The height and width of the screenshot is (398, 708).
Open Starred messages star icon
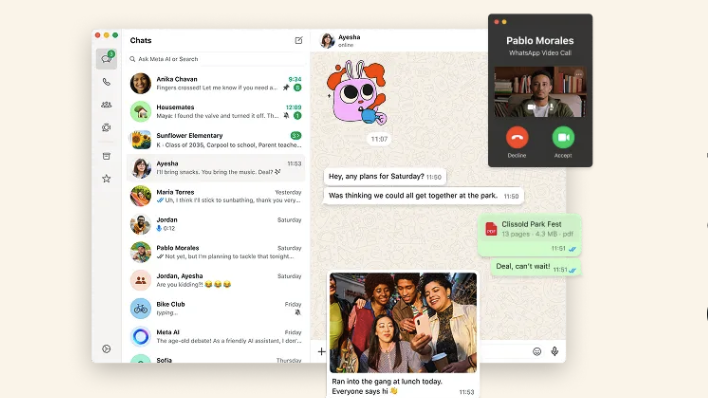pos(106,179)
